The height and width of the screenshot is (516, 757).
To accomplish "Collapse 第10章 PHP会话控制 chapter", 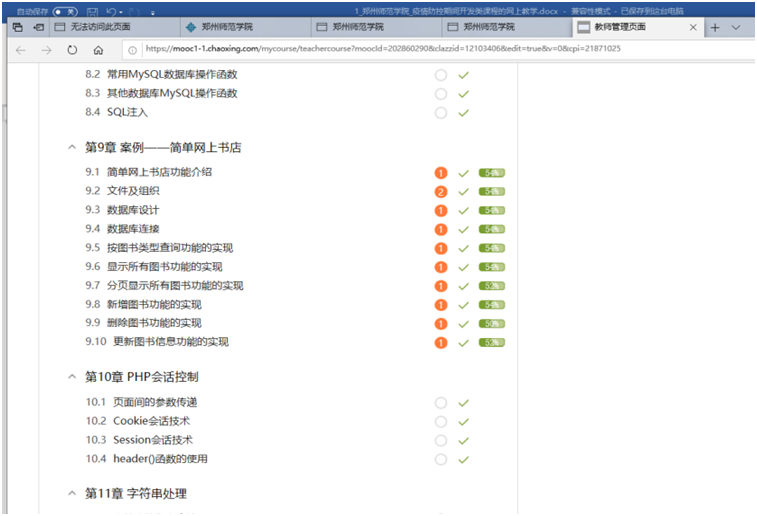I will [x=71, y=377].
